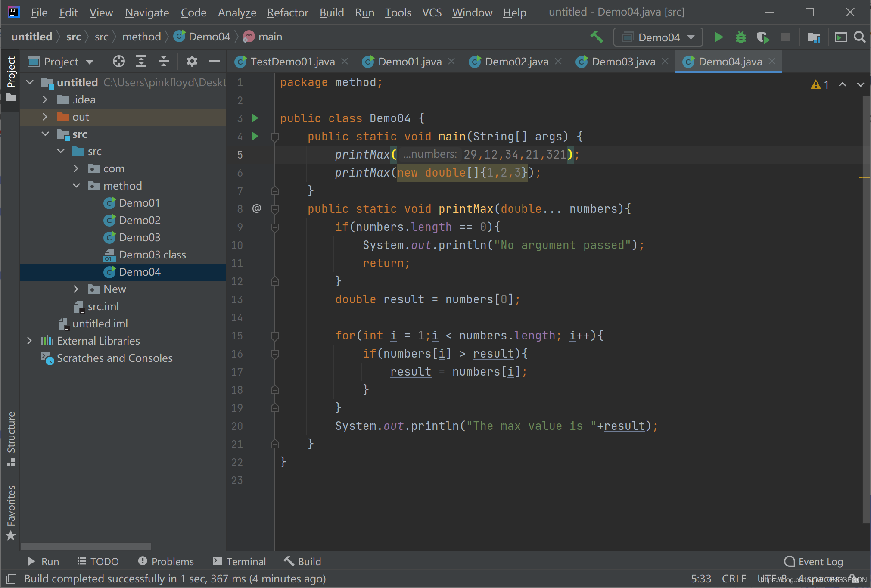Click the fold toggle on line 15
This screenshot has width=871, height=588.
pos(274,335)
